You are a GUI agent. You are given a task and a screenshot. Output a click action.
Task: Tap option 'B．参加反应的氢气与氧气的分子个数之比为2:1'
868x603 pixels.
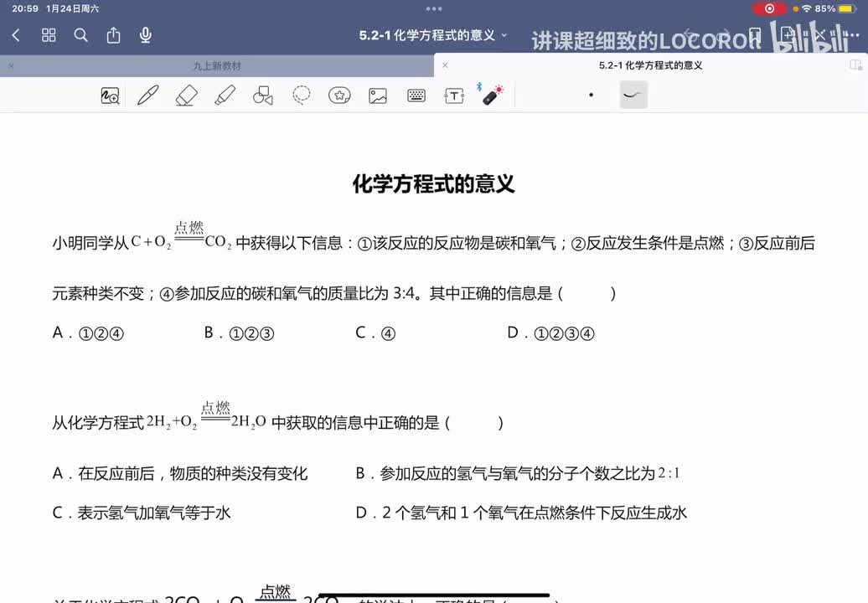click(518, 473)
